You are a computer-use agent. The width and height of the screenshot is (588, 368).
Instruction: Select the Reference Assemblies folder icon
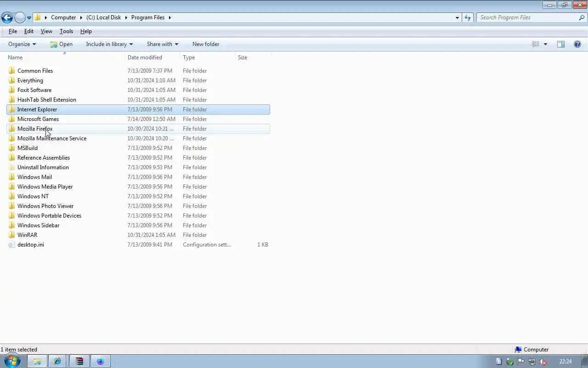(12, 158)
